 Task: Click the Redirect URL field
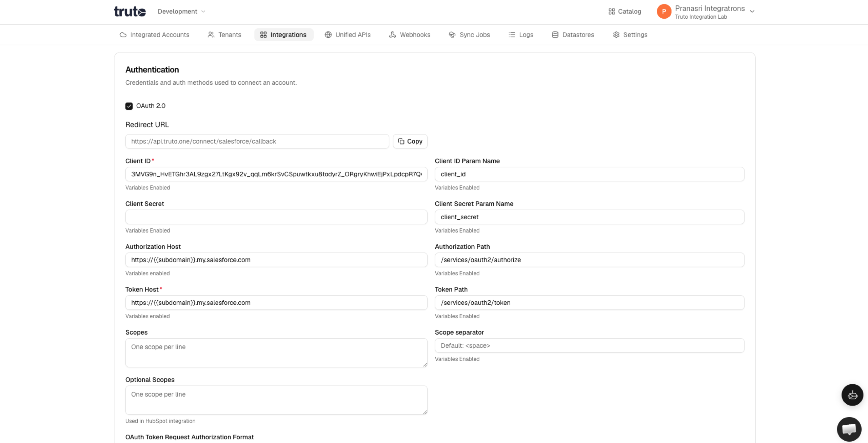257,141
